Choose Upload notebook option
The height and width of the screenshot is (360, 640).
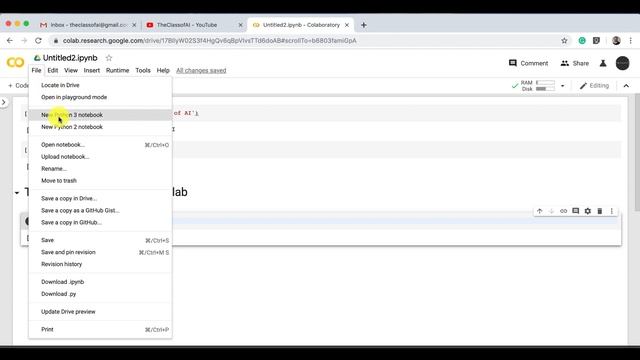click(x=100, y=157)
